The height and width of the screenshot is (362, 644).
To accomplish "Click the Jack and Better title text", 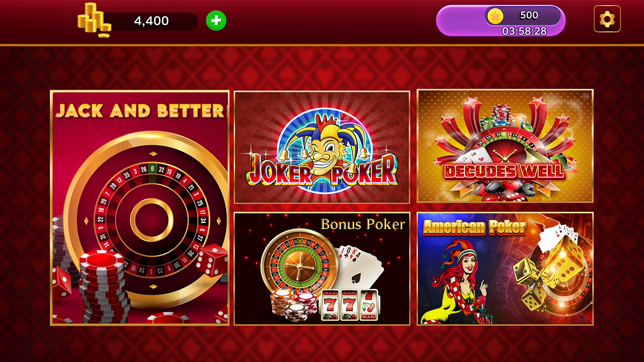I will point(140,111).
